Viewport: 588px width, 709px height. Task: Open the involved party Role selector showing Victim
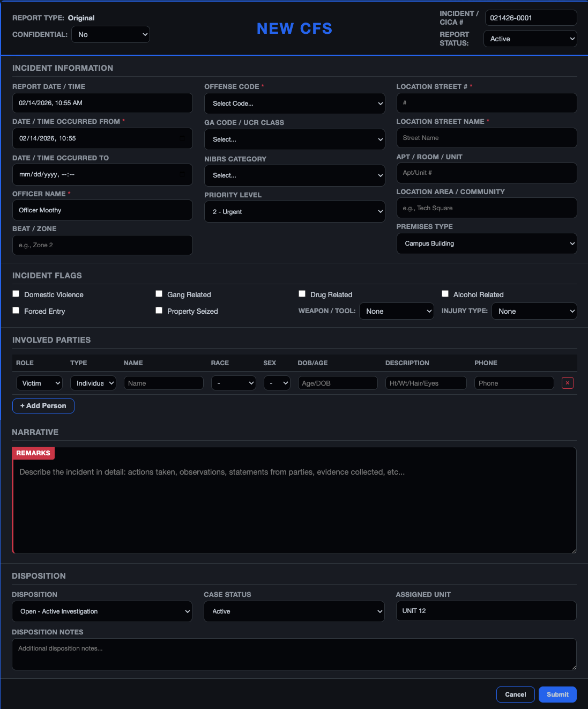pyautogui.click(x=39, y=382)
